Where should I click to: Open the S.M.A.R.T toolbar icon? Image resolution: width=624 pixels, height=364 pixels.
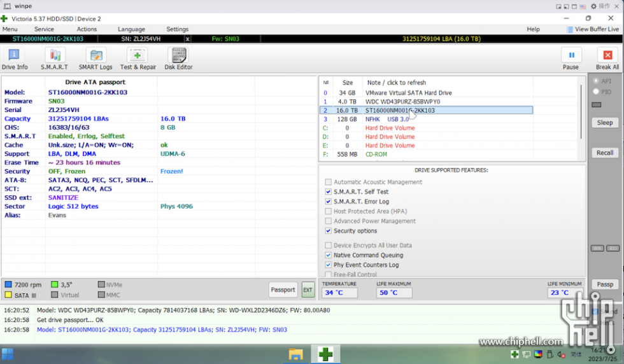coord(54,59)
